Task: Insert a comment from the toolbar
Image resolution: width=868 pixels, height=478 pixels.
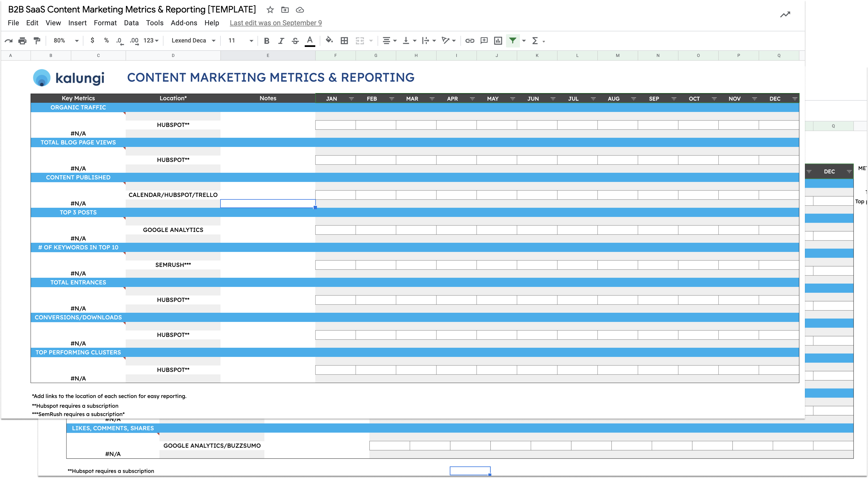Action: [x=484, y=41]
